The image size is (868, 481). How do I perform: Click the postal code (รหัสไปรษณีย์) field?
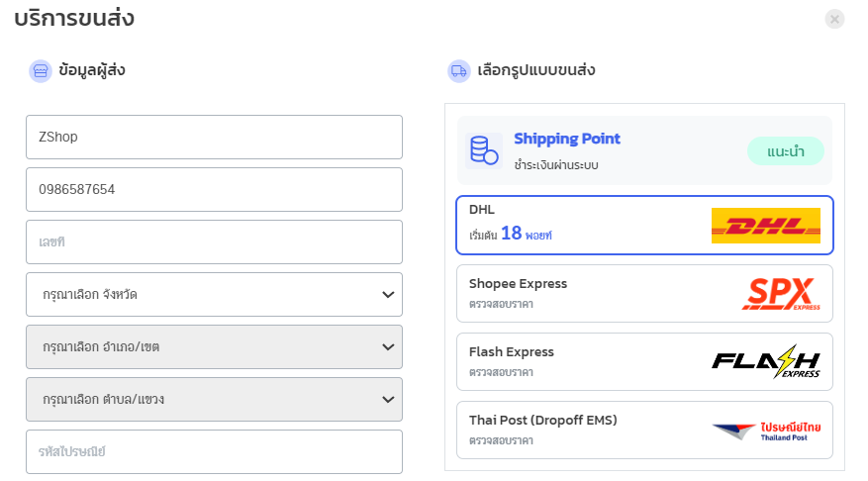pyautogui.click(x=214, y=451)
